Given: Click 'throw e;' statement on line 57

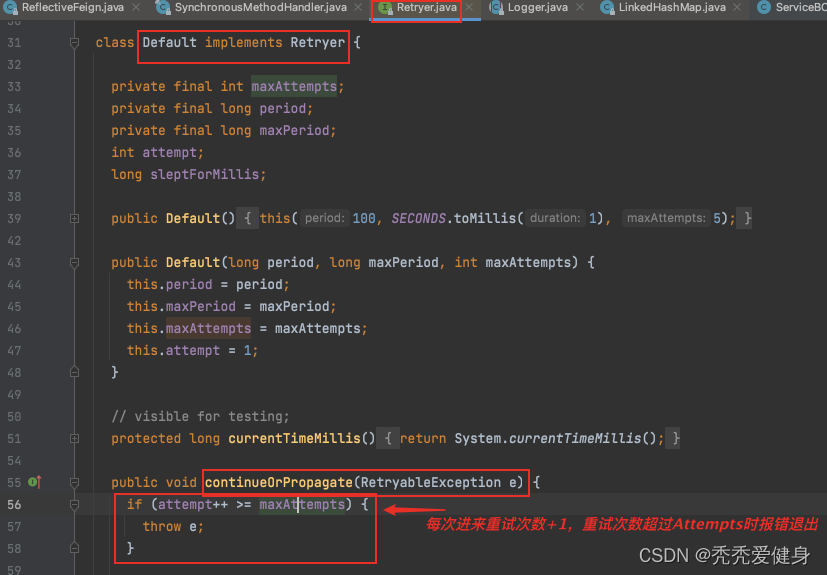Looking at the screenshot, I should coord(173,526).
